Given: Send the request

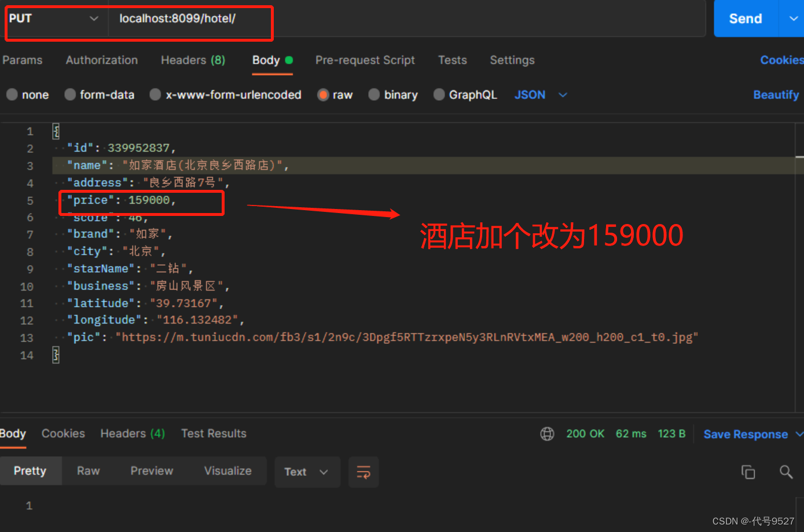Looking at the screenshot, I should click(746, 19).
